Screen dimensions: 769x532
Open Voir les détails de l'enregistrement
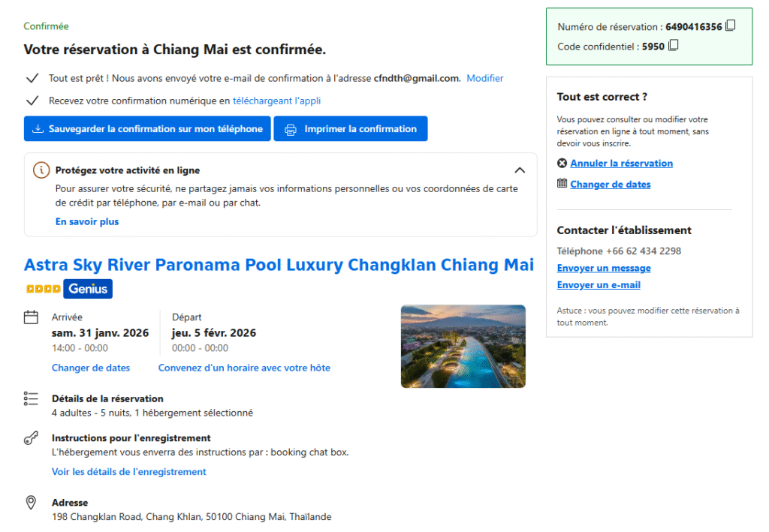(128, 472)
